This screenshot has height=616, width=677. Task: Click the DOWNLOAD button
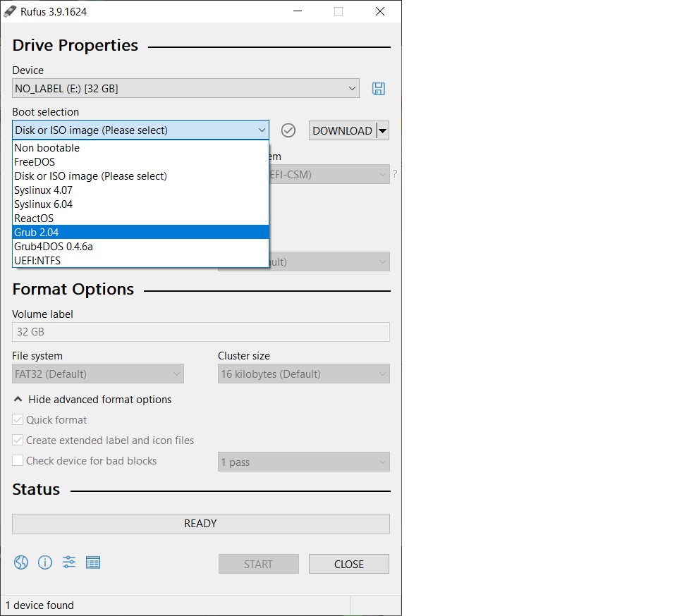343,130
